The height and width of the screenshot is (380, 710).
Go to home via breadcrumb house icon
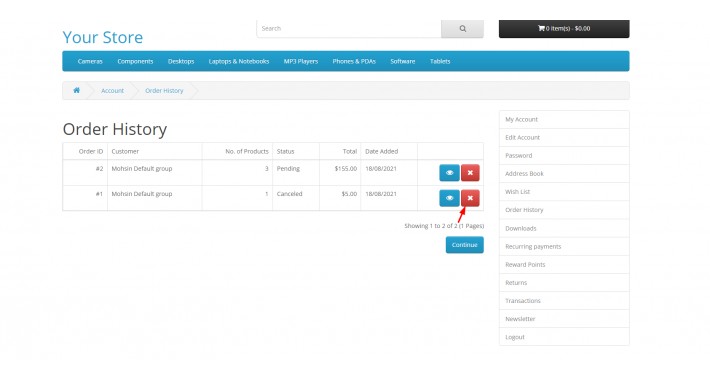tap(77, 90)
